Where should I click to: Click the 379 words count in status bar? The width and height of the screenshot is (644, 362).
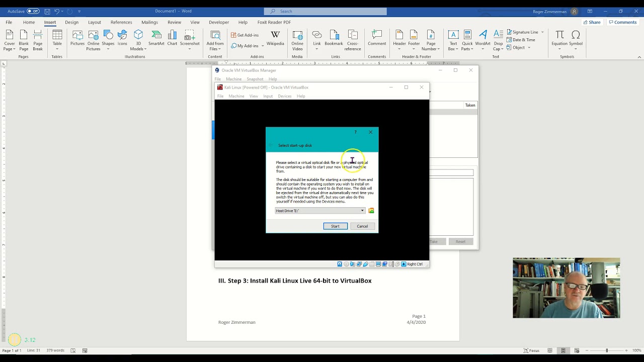tap(56, 350)
